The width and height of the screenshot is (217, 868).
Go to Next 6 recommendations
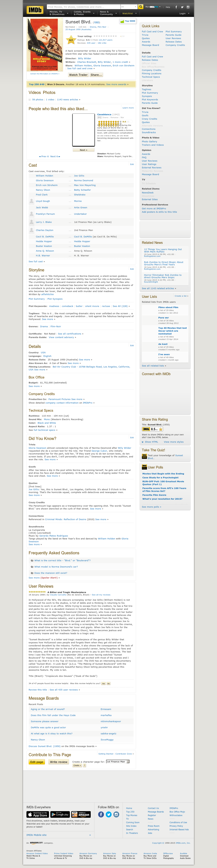point(55,156)
